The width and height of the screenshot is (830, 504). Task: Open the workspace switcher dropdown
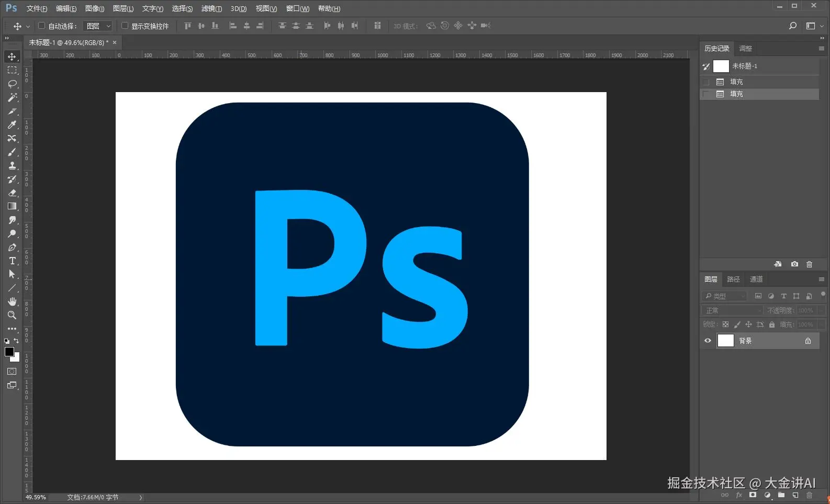pos(815,26)
